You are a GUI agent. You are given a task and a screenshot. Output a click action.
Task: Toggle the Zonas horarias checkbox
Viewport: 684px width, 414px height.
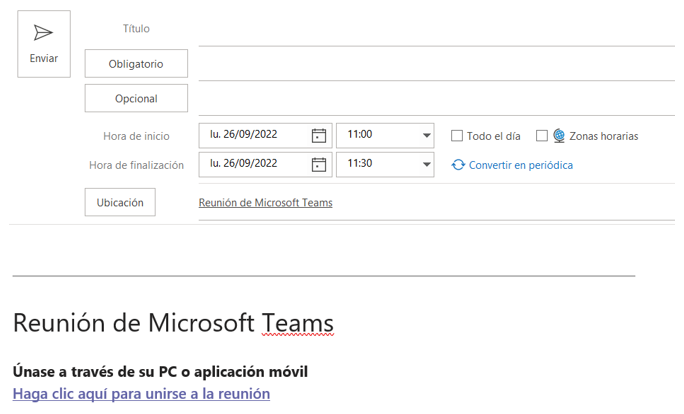pos(541,136)
